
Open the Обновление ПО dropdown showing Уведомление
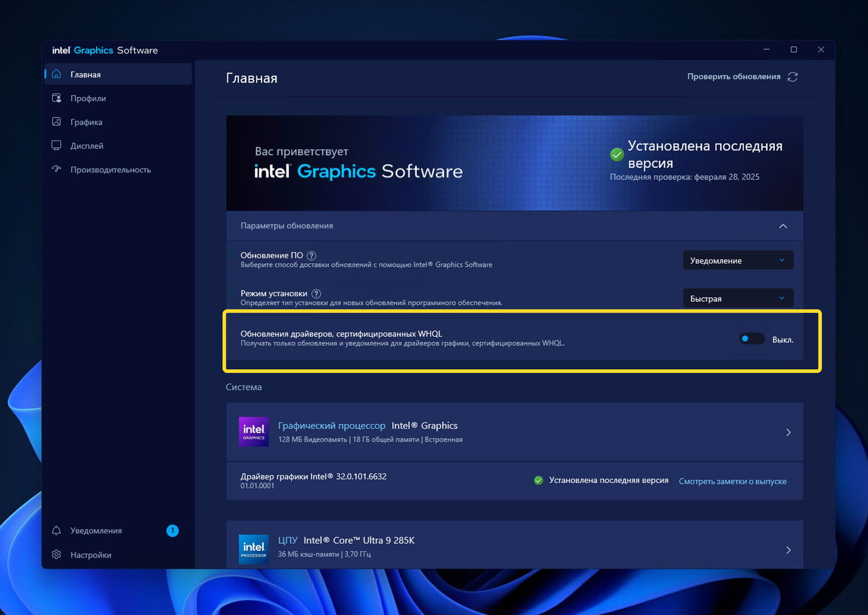pyautogui.click(x=738, y=260)
